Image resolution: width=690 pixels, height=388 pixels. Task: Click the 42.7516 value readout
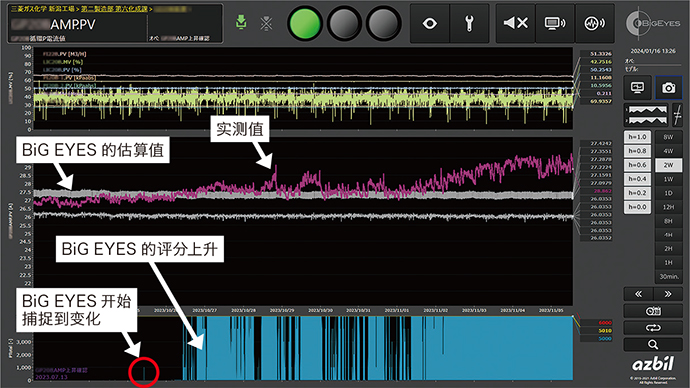click(601, 62)
